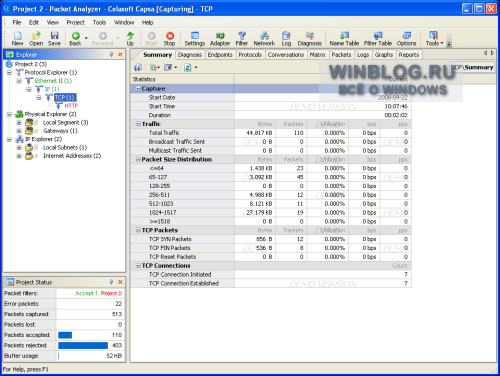Open the Tools menu in menu bar
The height and width of the screenshot is (376, 500).
(x=99, y=22)
